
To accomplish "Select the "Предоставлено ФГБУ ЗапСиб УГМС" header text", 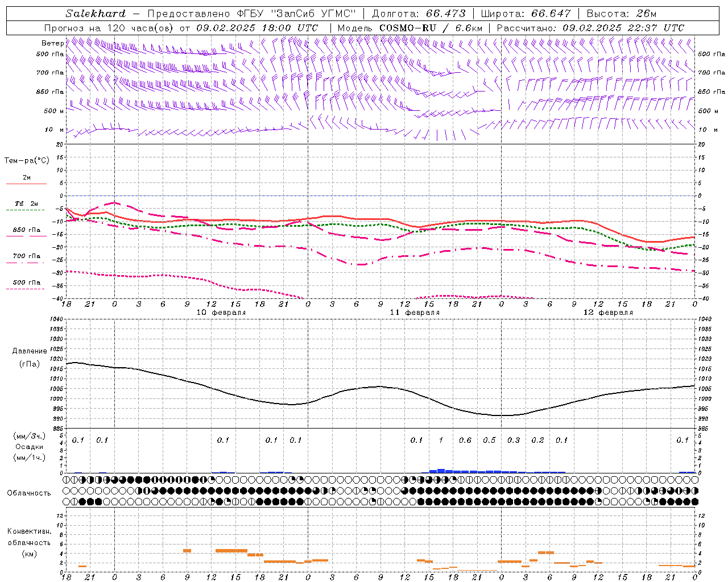I will click(251, 14).
